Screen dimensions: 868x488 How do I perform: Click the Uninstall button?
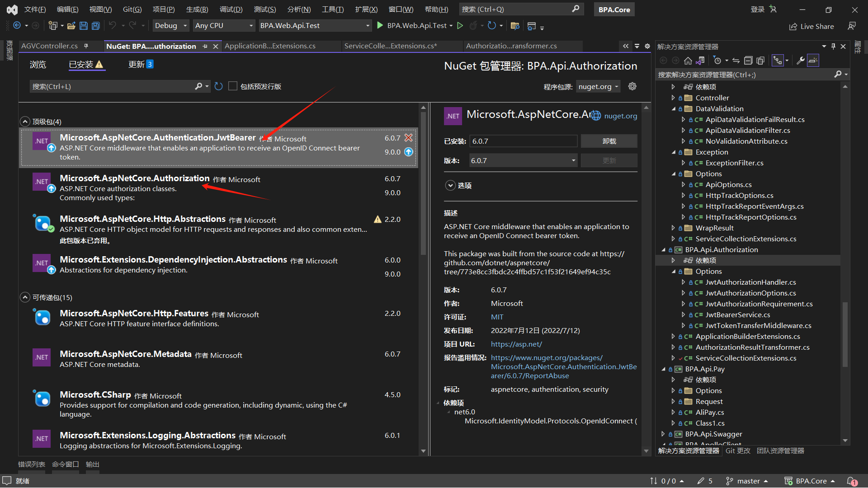point(609,141)
